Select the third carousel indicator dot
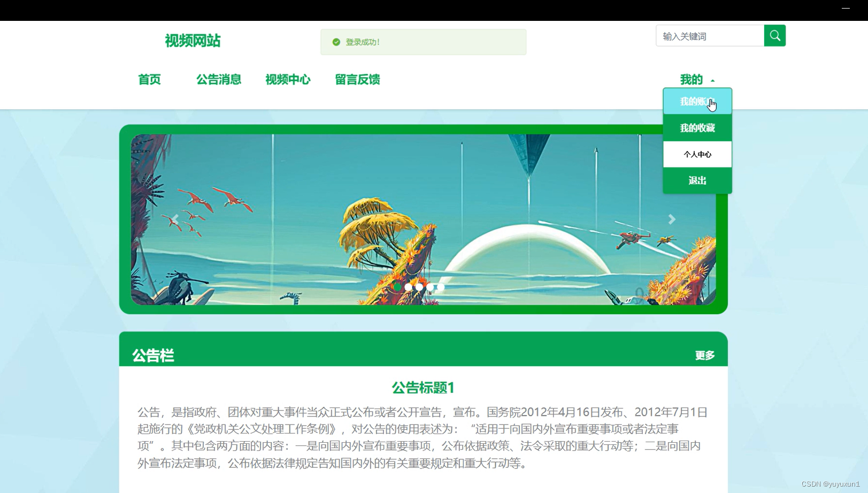 click(419, 287)
